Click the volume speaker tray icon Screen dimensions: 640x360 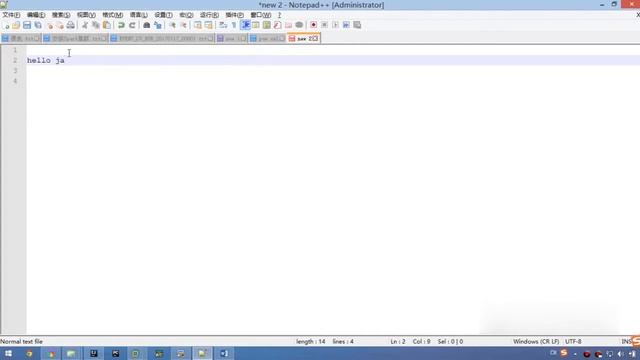(621, 354)
